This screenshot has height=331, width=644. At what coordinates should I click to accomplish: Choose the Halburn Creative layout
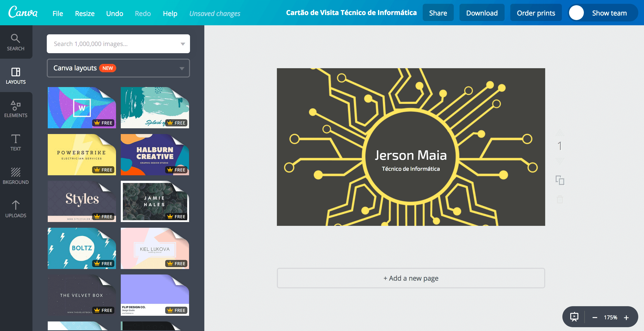[x=155, y=154]
